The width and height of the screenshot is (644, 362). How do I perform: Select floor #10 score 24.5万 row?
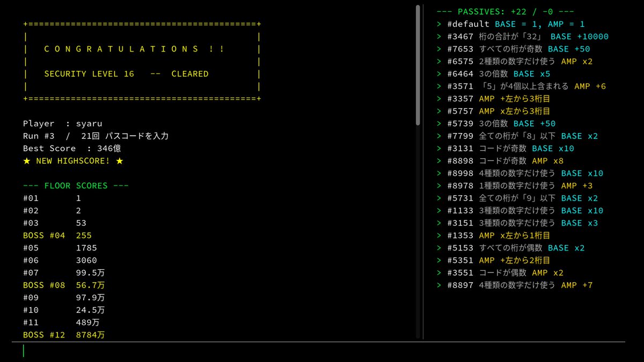coord(64,310)
